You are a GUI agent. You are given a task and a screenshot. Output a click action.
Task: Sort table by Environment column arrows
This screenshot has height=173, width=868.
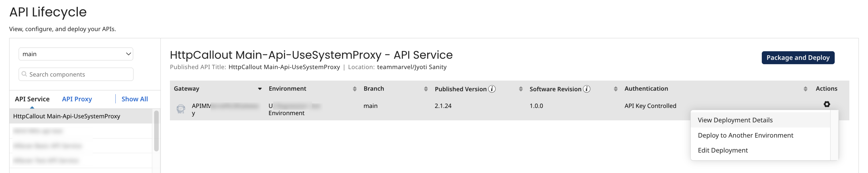tap(354, 89)
